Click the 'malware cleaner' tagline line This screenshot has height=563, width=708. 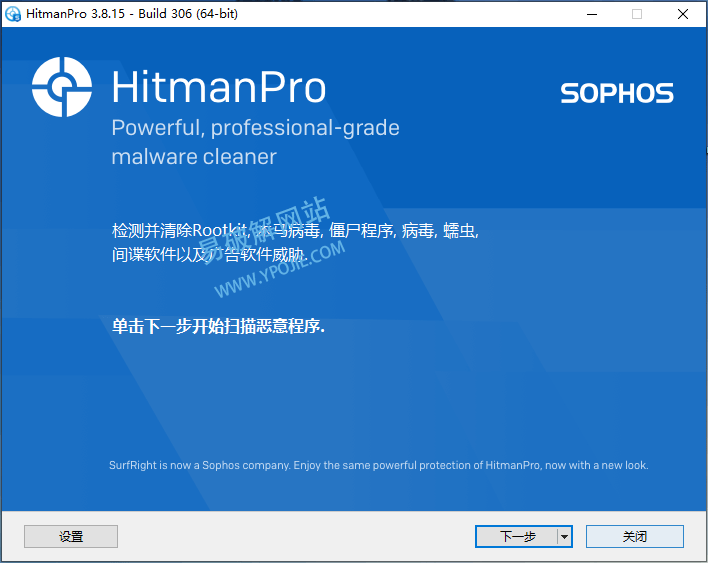pyautogui.click(x=194, y=157)
